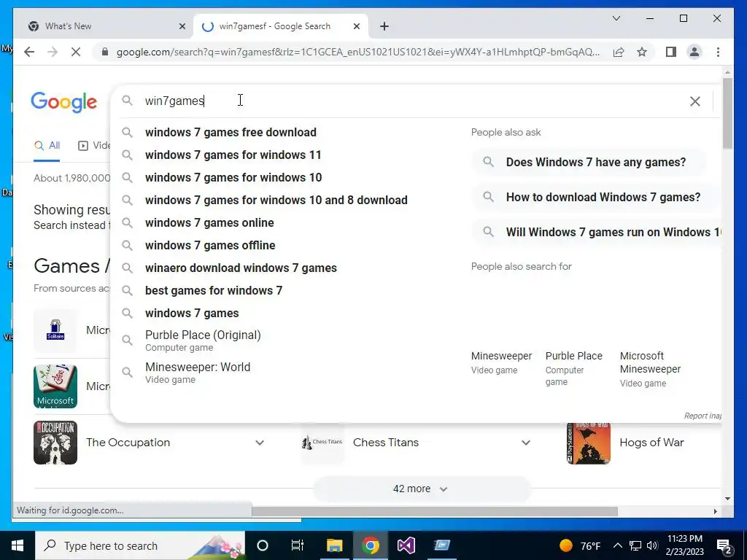Select suggestion windows 7 games for windows 10

pyautogui.click(x=233, y=178)
